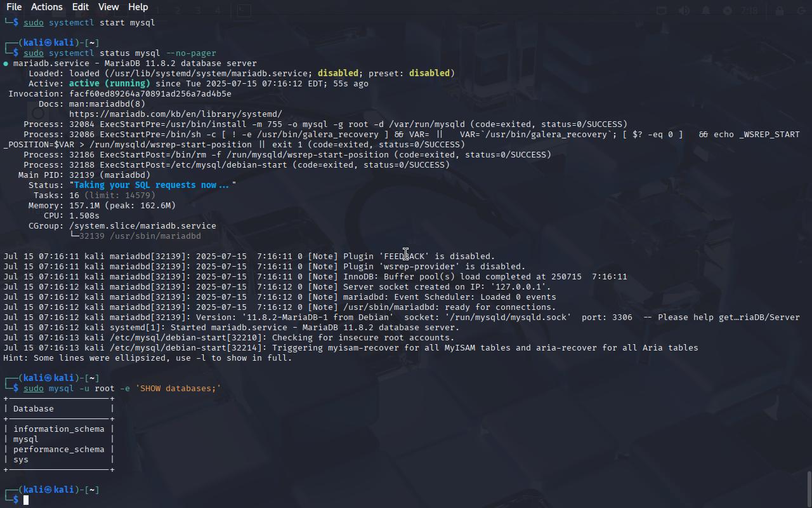Click the 'information_schema' database row
This screenshot has height=508, width=812.
pos(59,429)
